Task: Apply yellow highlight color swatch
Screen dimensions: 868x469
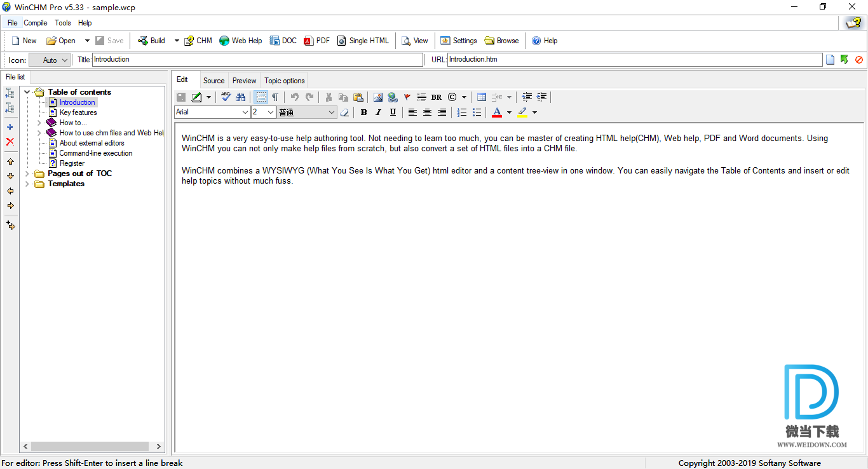Action: [x=522, y=112]
